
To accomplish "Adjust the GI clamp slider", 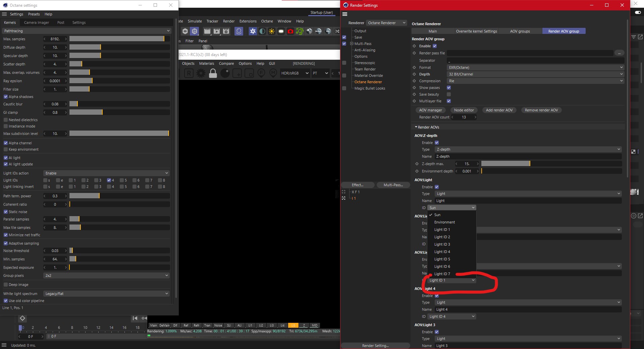I will pyautogui.click(x=119, y=112).
